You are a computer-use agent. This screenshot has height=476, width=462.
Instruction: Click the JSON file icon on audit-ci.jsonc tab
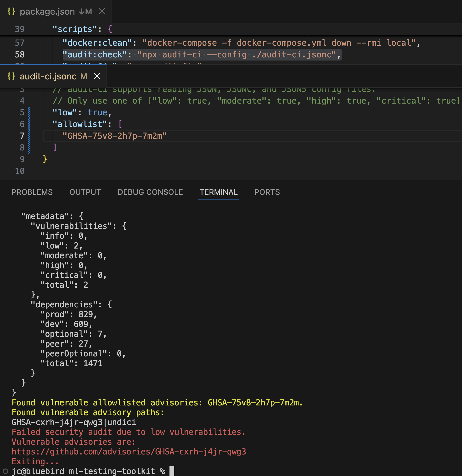11,76
